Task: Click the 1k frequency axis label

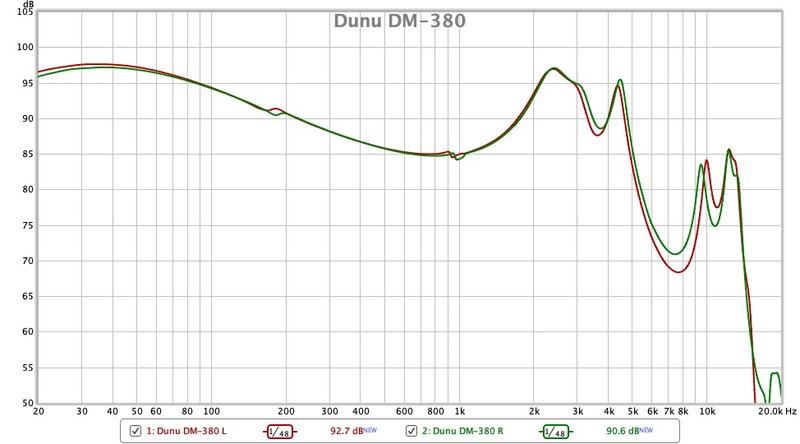Action: click(460, 411)
